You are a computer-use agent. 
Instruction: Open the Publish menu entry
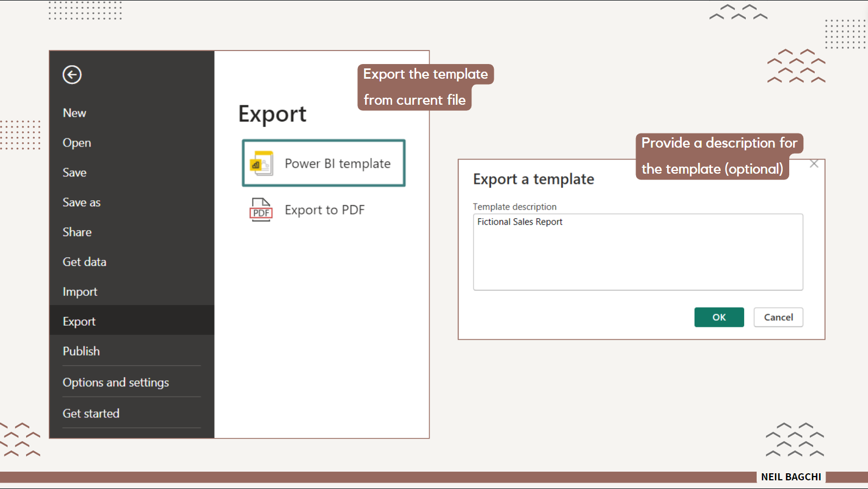pos(132,351)
